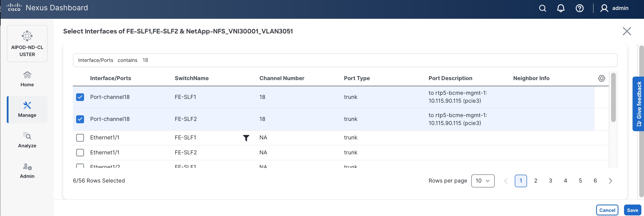Open the admin user profile icon
644x216 pixels.
click(604, 8)
